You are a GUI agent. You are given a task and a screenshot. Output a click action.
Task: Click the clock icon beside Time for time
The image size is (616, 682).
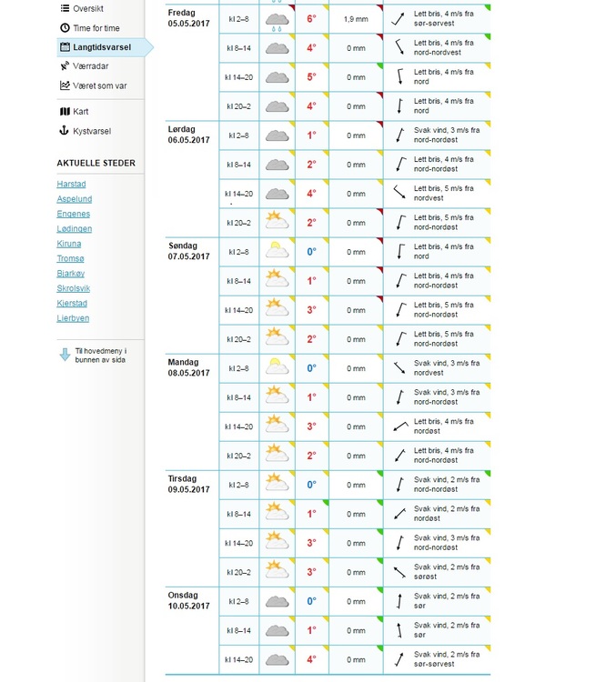[65, 28]
